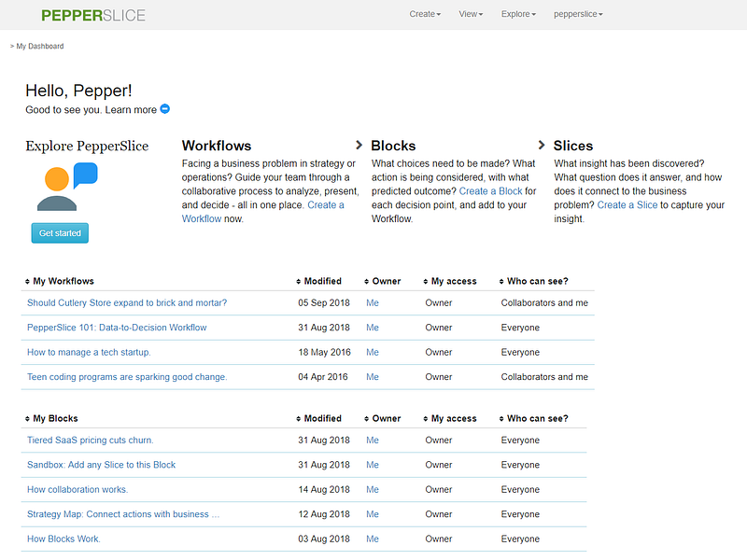Click the '12 Aug 2018' modified date

click(x=324, y=514)
